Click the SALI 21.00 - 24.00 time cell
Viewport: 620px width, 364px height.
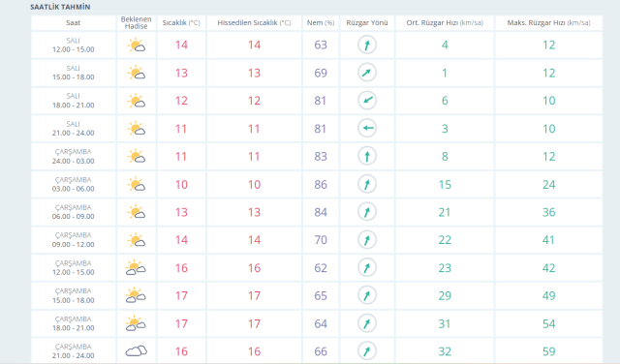point(74,129)
